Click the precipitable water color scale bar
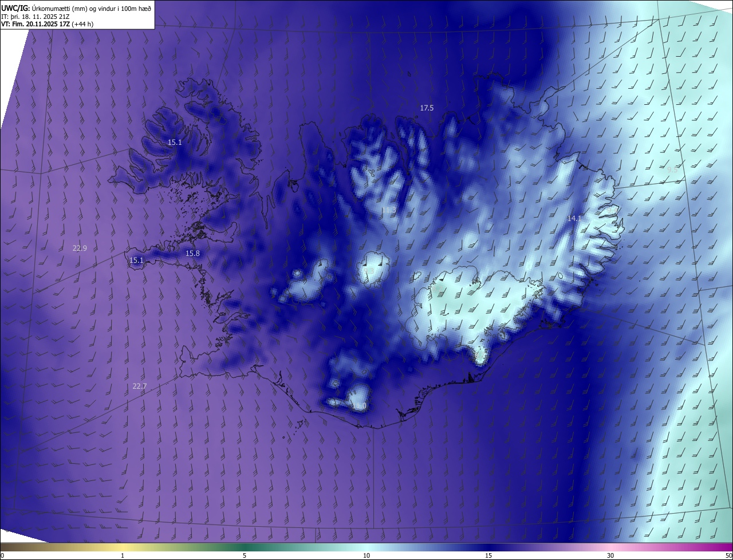 (366, 547)
